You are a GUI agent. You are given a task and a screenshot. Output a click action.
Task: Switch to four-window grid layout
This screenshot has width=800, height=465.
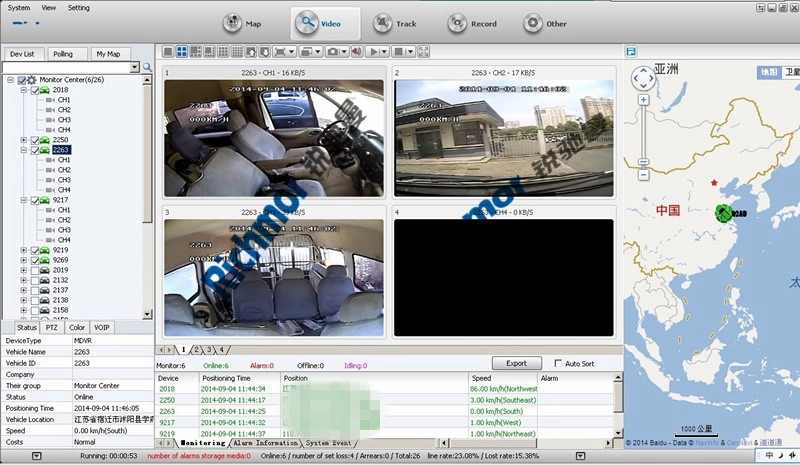[x=182, y=52]
